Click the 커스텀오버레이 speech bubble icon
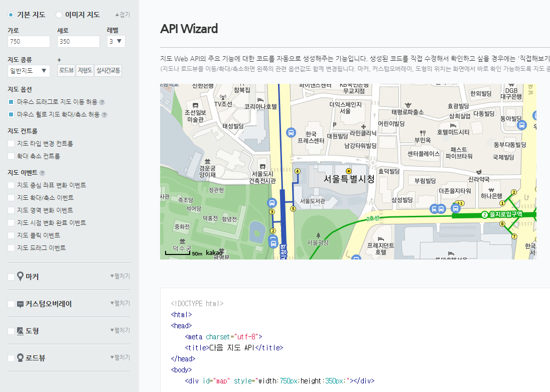The width and height of the screenshot is (550, 392). coord(21,304)
